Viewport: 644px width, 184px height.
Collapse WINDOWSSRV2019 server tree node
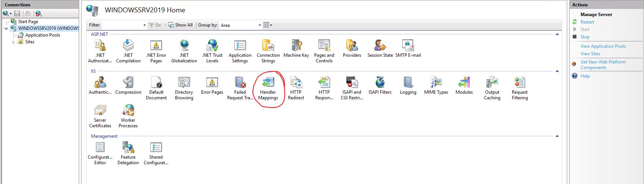coord(6,28)
